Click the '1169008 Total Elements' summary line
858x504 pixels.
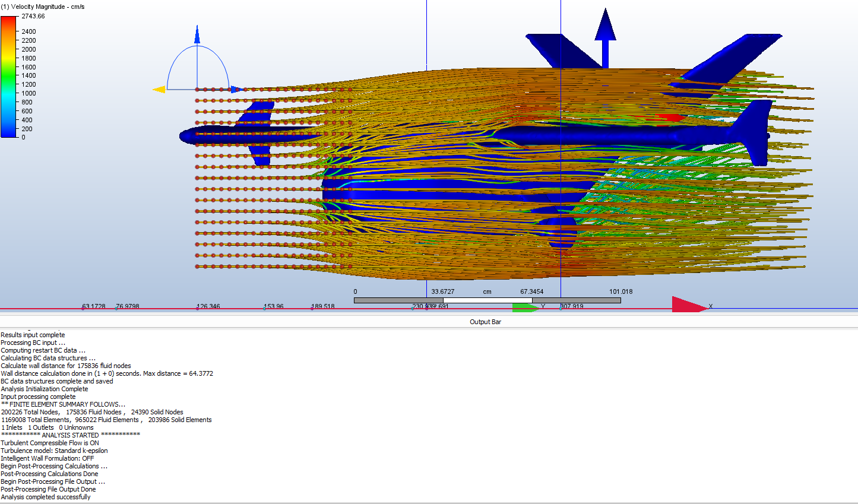point(106,420)
